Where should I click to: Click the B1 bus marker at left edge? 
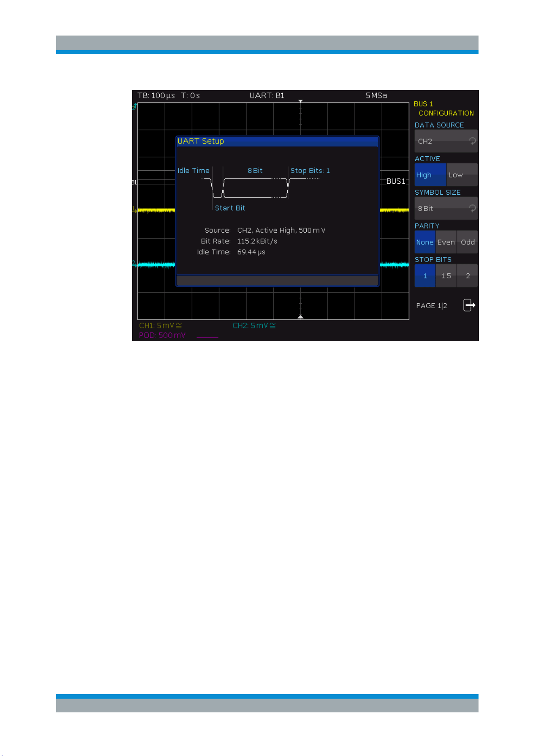point(135,183)
